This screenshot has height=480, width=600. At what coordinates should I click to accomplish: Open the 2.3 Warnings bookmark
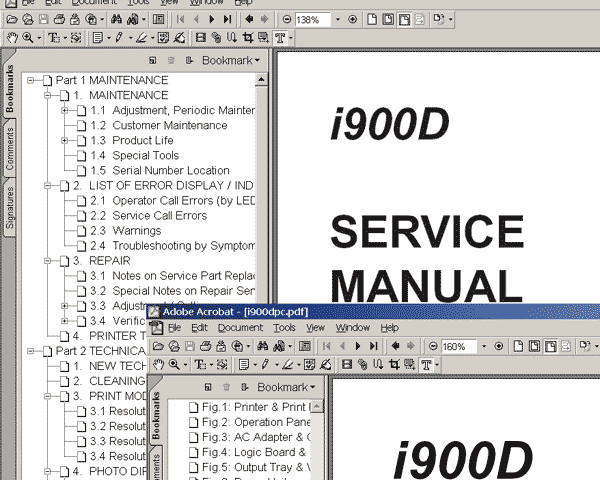coord(126,230)
